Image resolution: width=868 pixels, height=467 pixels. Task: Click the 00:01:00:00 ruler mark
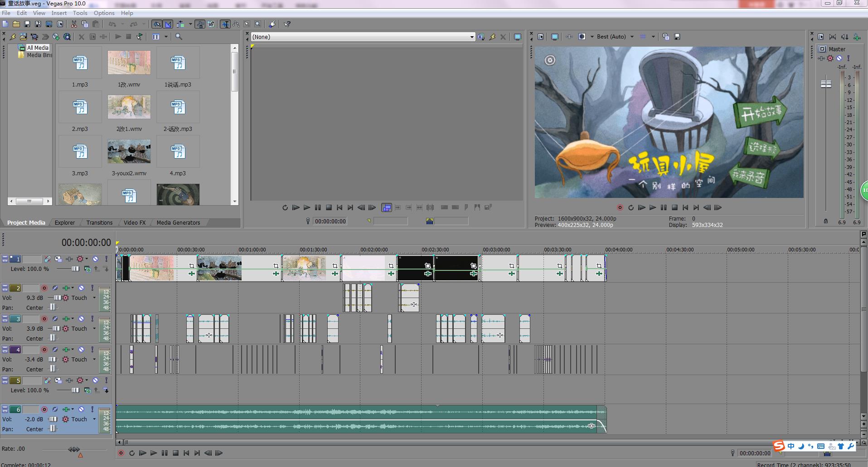tap(252, 250)
